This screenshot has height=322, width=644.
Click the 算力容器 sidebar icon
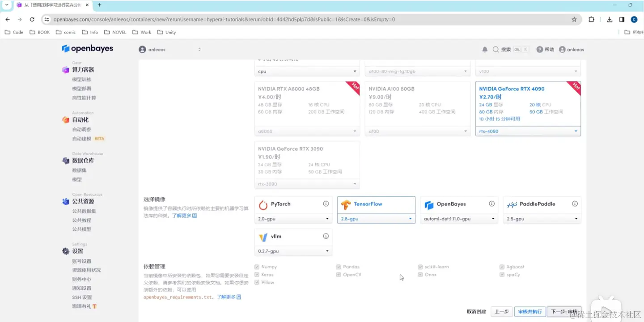(x=66, y=70)
